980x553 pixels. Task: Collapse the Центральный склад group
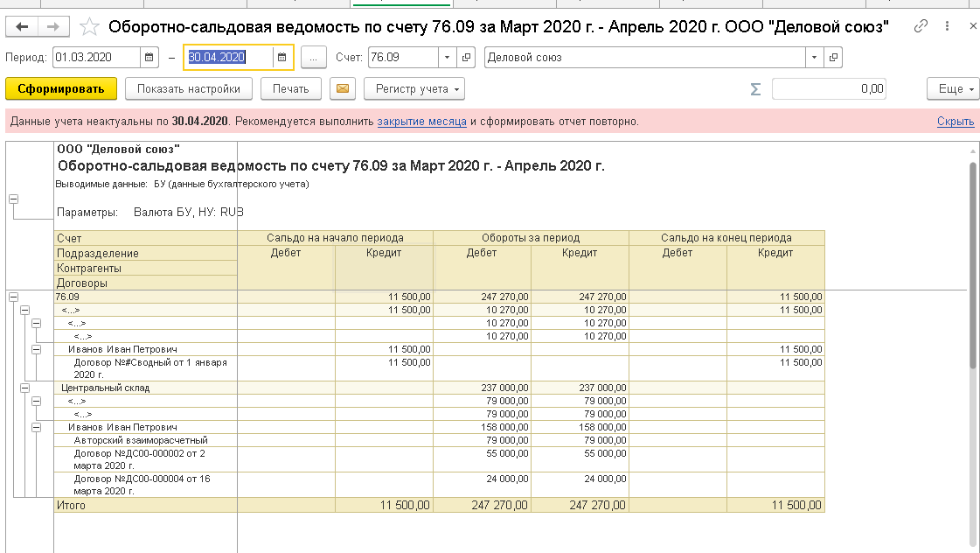click(x=24, y=388)
